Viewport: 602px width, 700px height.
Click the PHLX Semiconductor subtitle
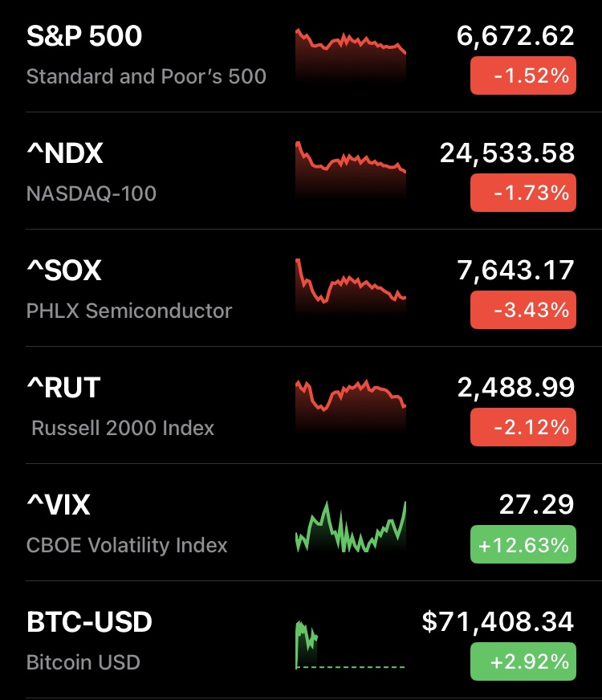click(x=129, y=311)
